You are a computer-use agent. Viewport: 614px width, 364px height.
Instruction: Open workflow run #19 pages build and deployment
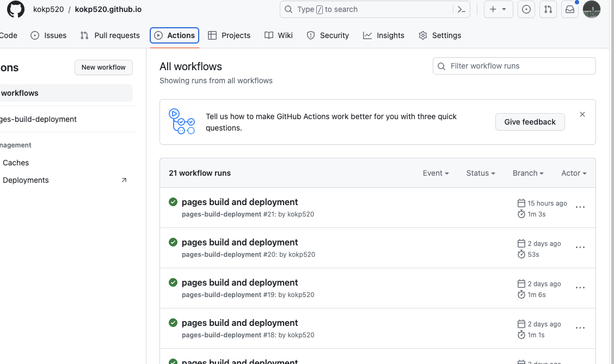240,282
